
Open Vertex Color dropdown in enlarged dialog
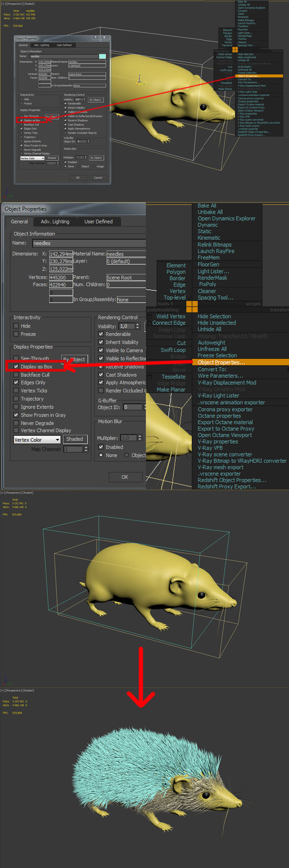pyautogui.click(x=37, y=439)
